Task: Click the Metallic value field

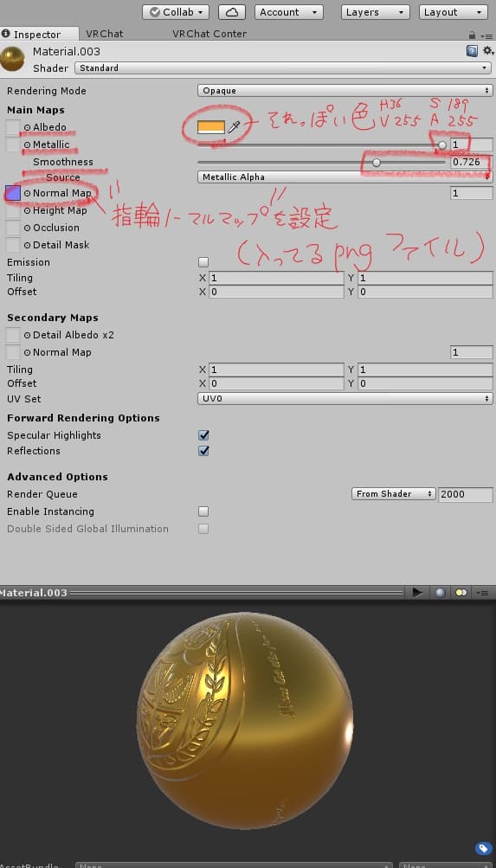Action: pyautogui.click(x=471, y=145)
